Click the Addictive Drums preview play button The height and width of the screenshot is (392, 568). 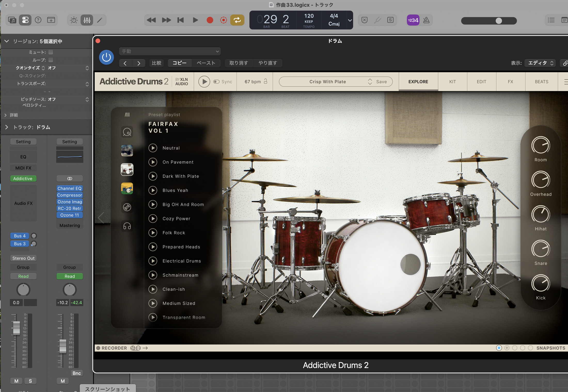(x=204, y=82)
